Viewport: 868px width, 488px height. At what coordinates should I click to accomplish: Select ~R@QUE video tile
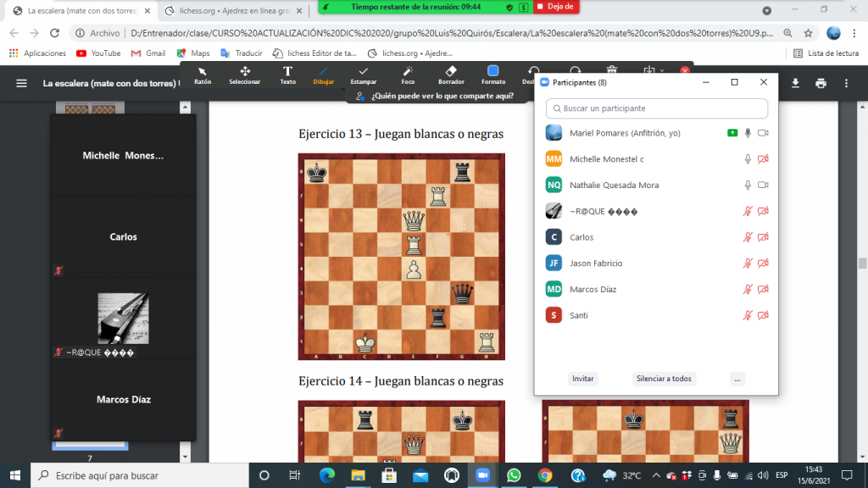tap(123, 319)
